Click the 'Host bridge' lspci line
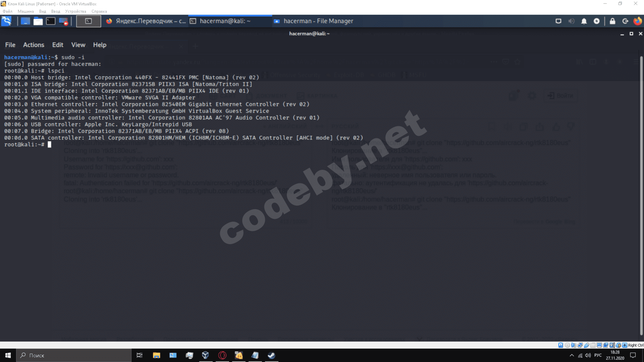 (132, 77)
